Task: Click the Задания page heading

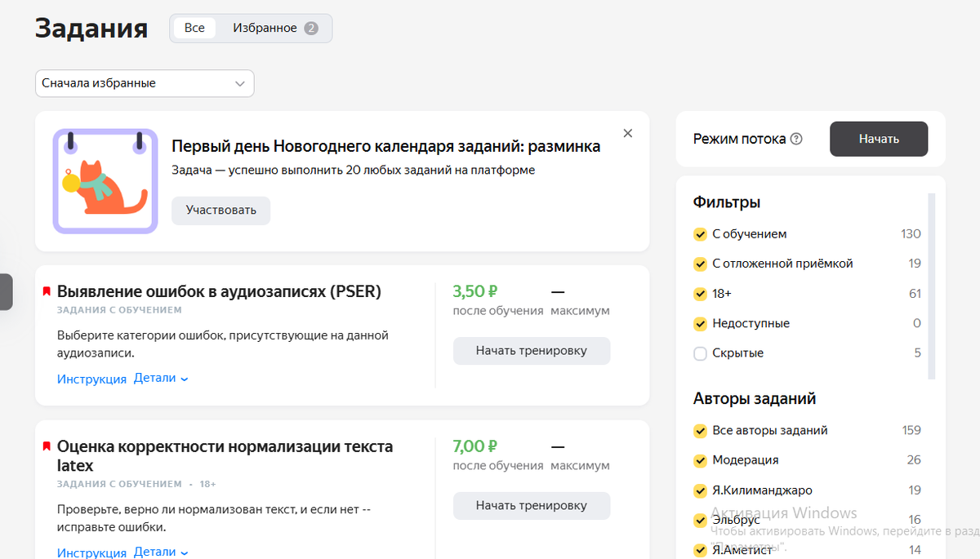Action: [x=91, y=29]
